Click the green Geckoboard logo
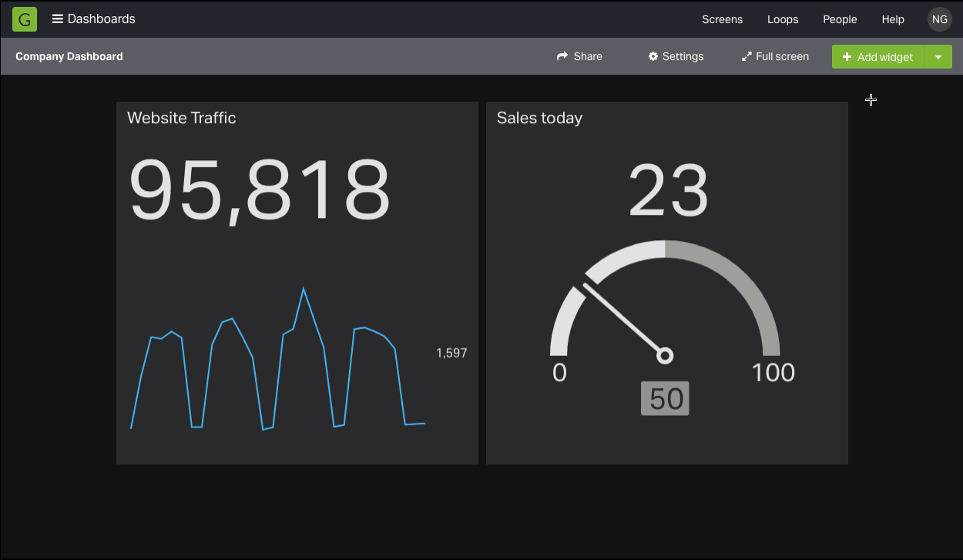Screen dimensions: 963x560 coord(24,18)
